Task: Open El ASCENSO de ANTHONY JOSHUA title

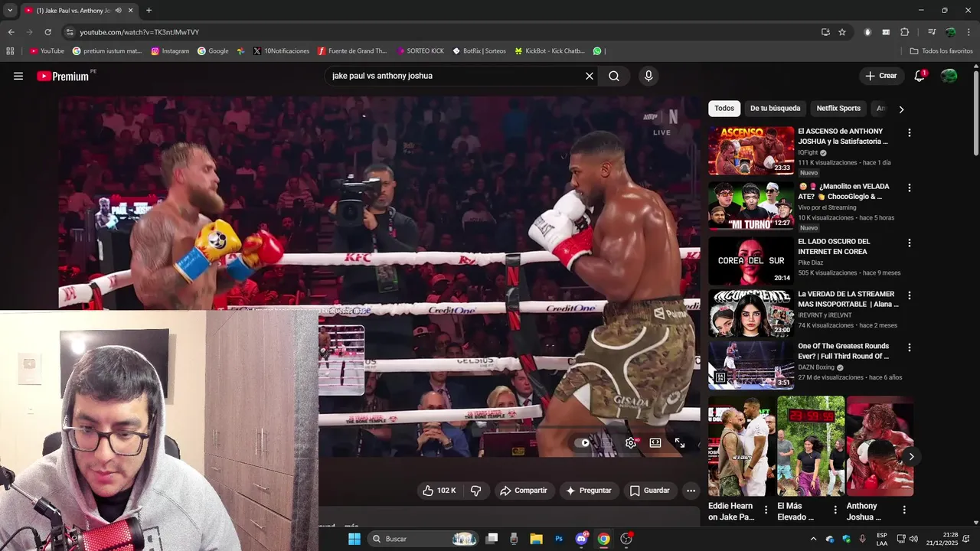Action: point(844,136)
